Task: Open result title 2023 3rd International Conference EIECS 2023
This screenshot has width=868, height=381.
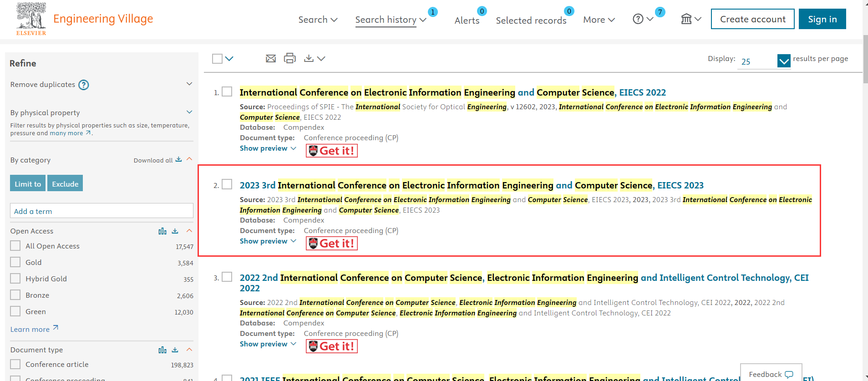Action: pyautogui.click(x=472, y=185)
